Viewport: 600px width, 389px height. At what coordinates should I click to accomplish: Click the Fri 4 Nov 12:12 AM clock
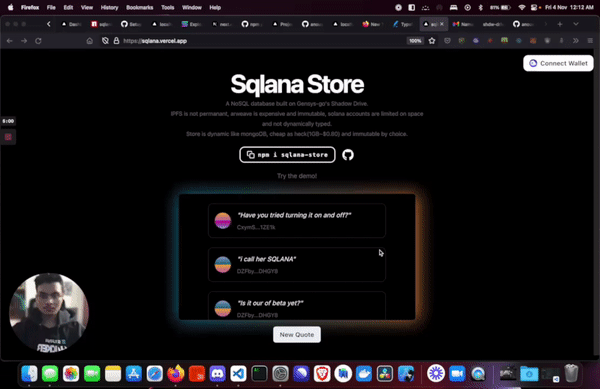click(569, 7)
